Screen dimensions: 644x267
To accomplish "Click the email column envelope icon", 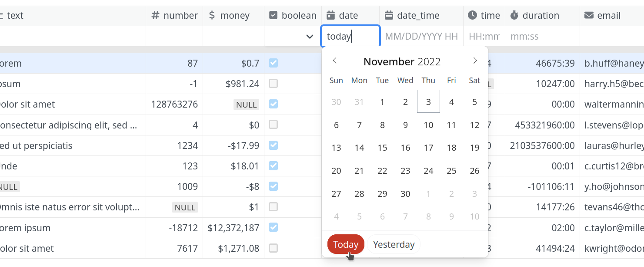I will click(589, 16).
